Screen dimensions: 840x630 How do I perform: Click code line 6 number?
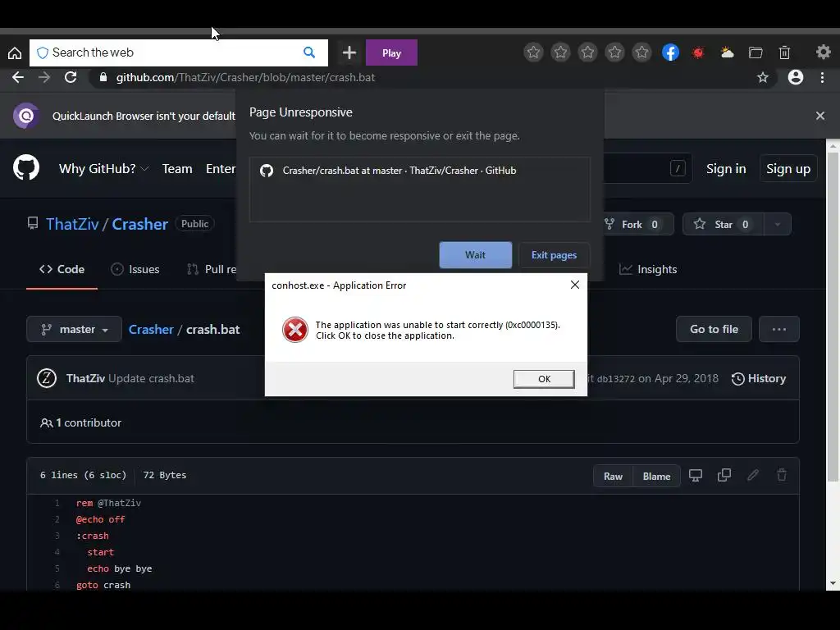pyautogui.click(x=57, y=585)
